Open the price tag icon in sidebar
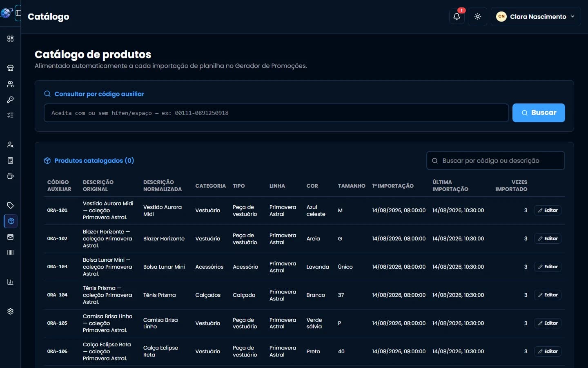This screenshot has width=588, height=368. click(x=11, y=205)
